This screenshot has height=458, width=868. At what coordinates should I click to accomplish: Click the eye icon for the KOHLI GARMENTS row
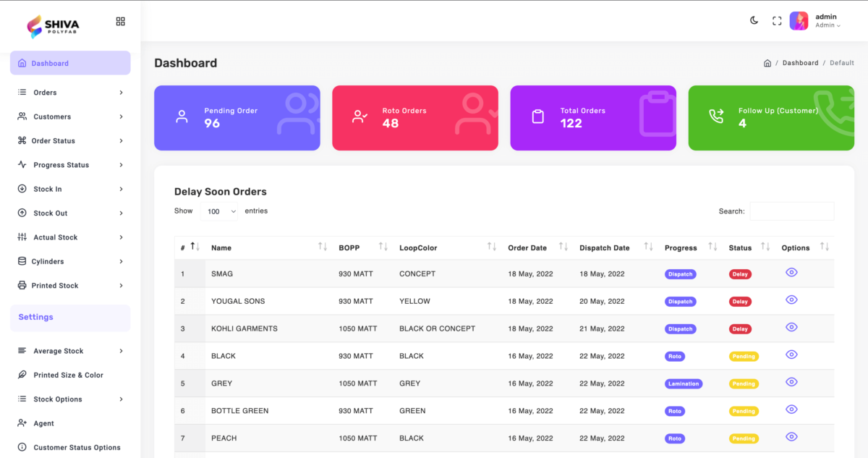point(791,327)
